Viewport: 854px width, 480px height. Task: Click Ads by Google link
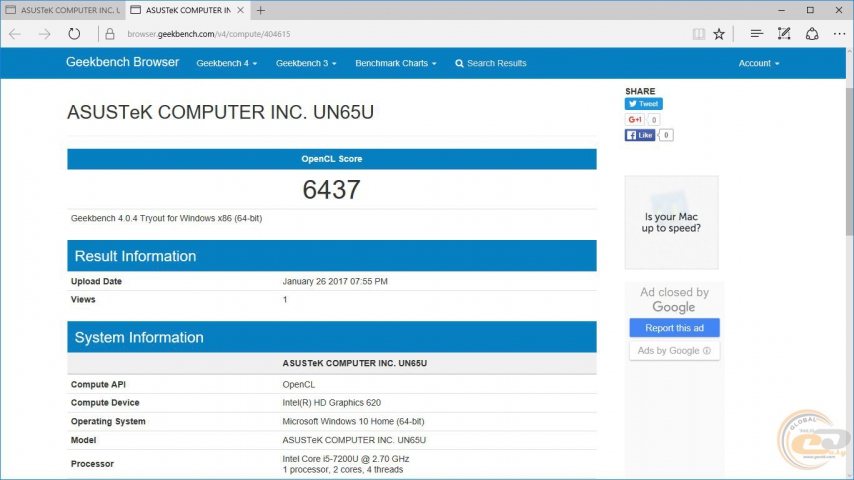(674, 350)
